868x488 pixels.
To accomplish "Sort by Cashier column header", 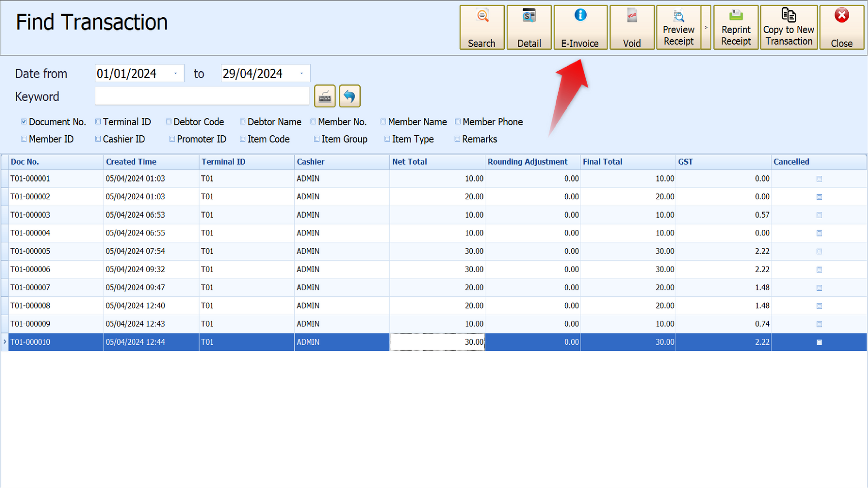I will click(x=342, y=162).
